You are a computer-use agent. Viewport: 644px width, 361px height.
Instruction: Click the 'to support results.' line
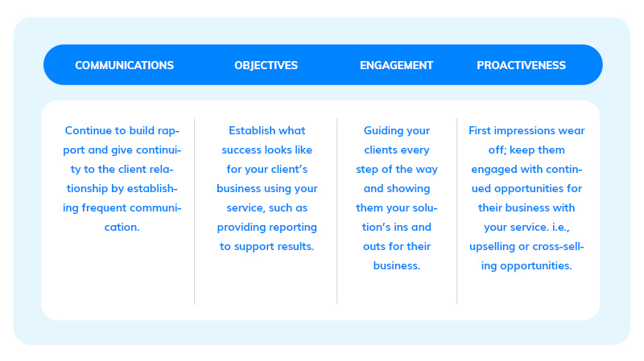(267, 246)
